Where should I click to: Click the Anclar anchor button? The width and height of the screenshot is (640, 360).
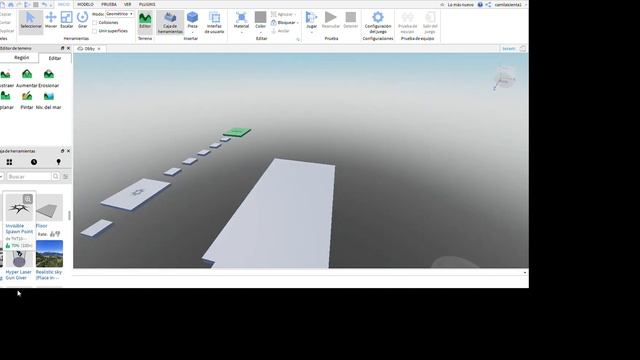click(280, 31)
